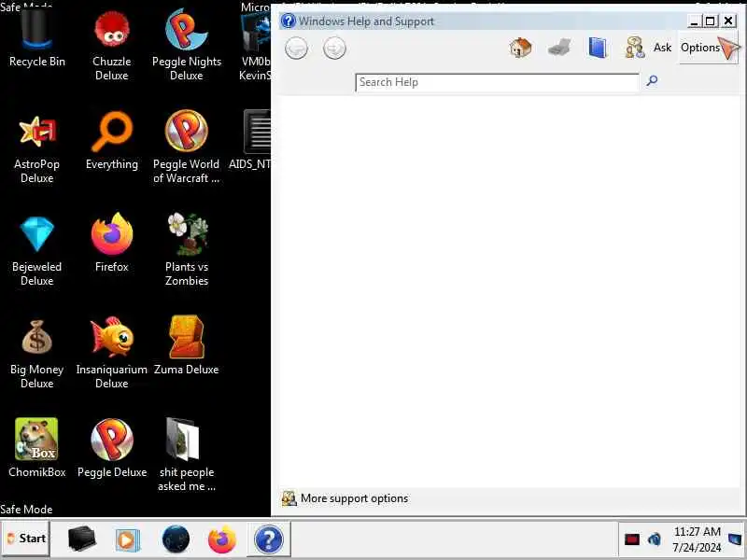Screen dimensions: 747x560
Task: Focus the Search Help text box
Action: click(x=497, y=82)
